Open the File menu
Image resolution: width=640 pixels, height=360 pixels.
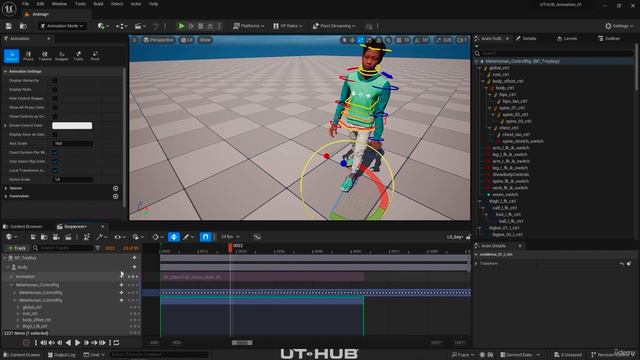point(25,4)
